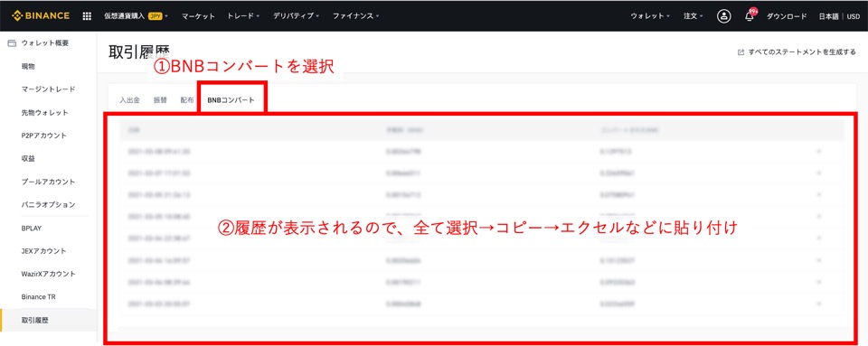Expand the デリバティブ dropdown menu

pyautogui.click(x=297, y=16)
